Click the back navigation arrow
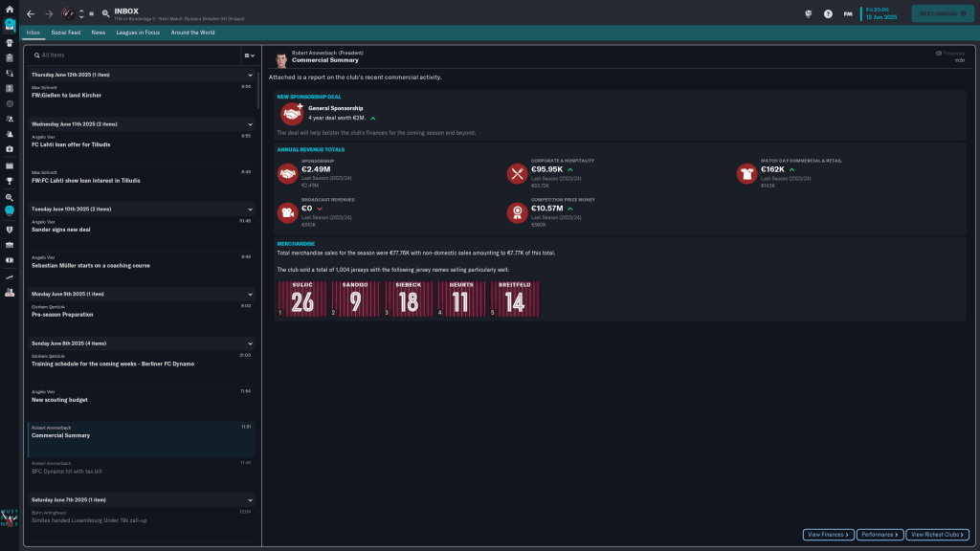Viewport: 980px width, 551px height. point(31,13)
